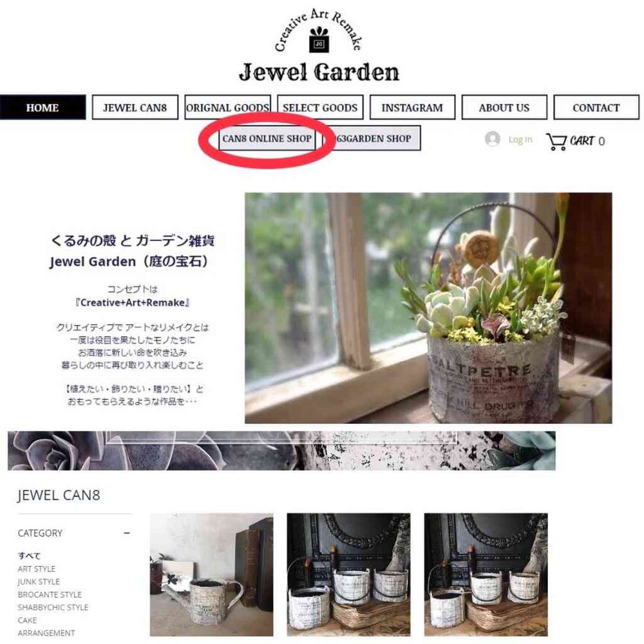This screenshot has height=644, width=644.
Task: Collapse the CATEGORY filter section
Action: (127, 533)
